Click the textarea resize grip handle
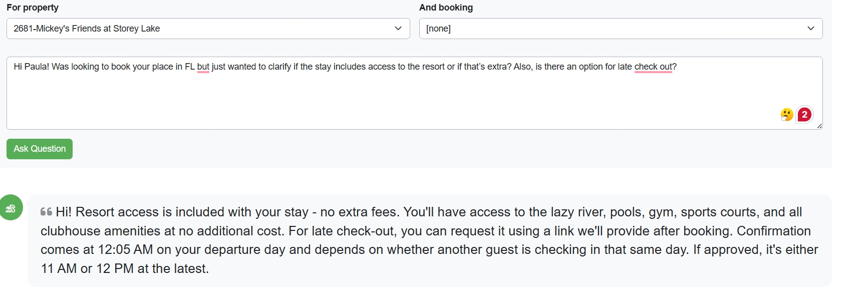 [x=819, y=126]
